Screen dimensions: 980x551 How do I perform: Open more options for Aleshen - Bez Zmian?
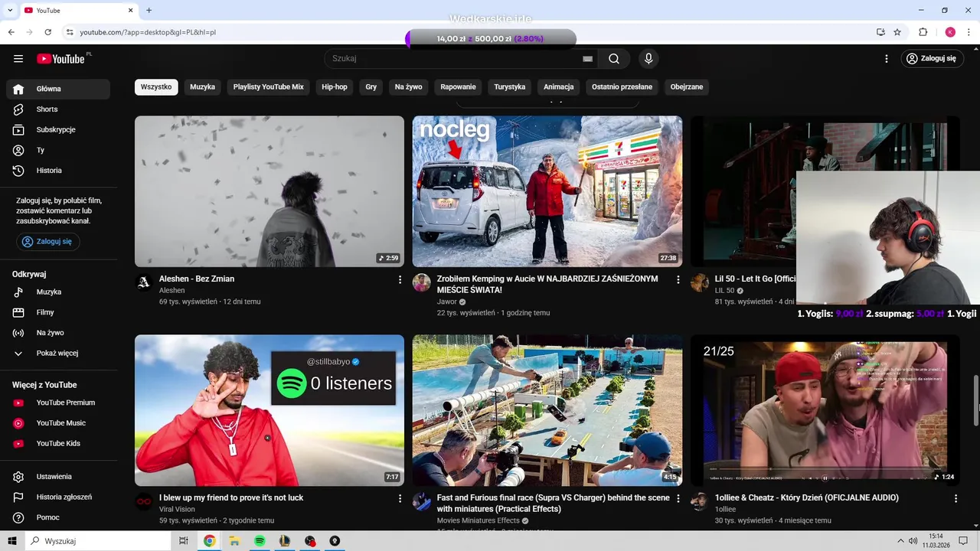(400, 280)
